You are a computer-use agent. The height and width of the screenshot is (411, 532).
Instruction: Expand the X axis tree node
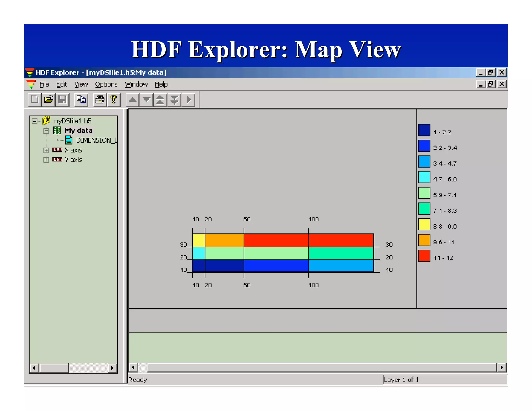46,150
